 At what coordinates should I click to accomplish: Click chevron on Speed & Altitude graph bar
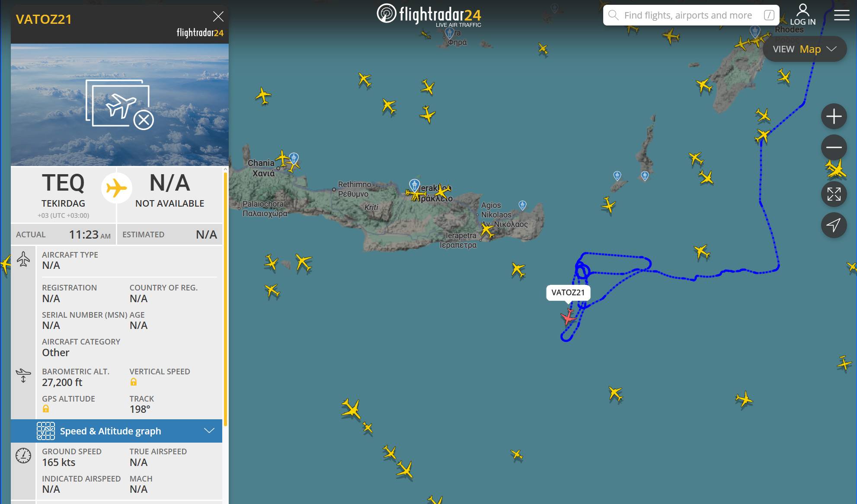tap(209, 431)
